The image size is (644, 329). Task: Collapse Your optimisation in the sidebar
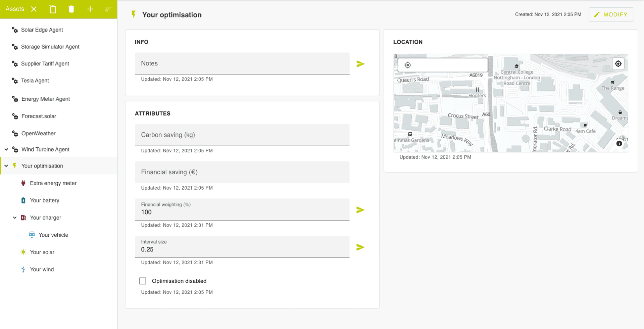click(x=6, y=166)
